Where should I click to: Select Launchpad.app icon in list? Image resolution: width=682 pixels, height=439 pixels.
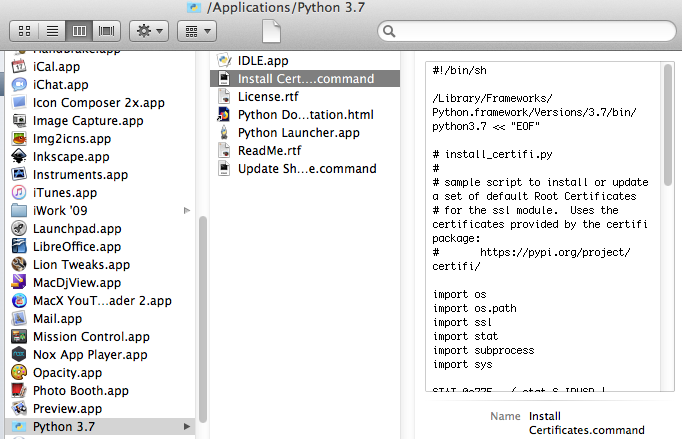tap(19, 229)
